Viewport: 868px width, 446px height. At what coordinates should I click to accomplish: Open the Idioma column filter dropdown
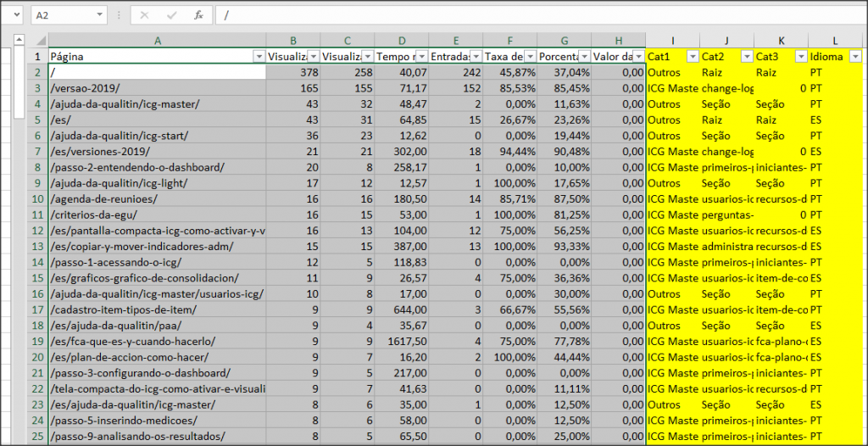tap(855, 57)
